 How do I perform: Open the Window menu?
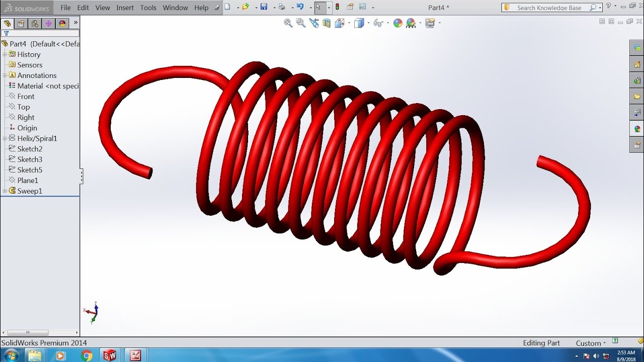(175, 8)
